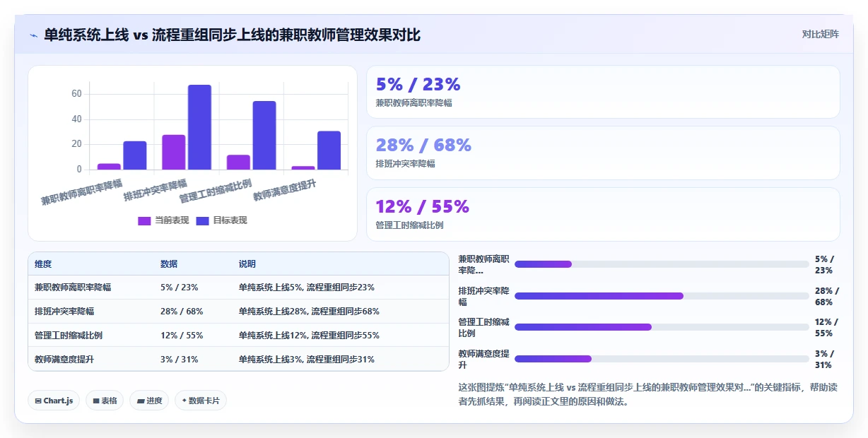Click 目标表现 bar for 兼职教师离职率降幅

pyautogui.click(x=135, y=155)
